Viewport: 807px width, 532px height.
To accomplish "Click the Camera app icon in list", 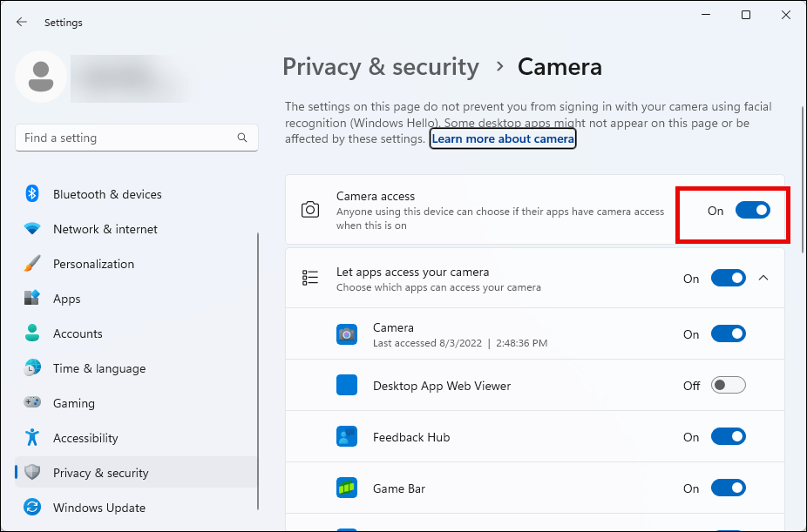I will (x=347, y=334).
